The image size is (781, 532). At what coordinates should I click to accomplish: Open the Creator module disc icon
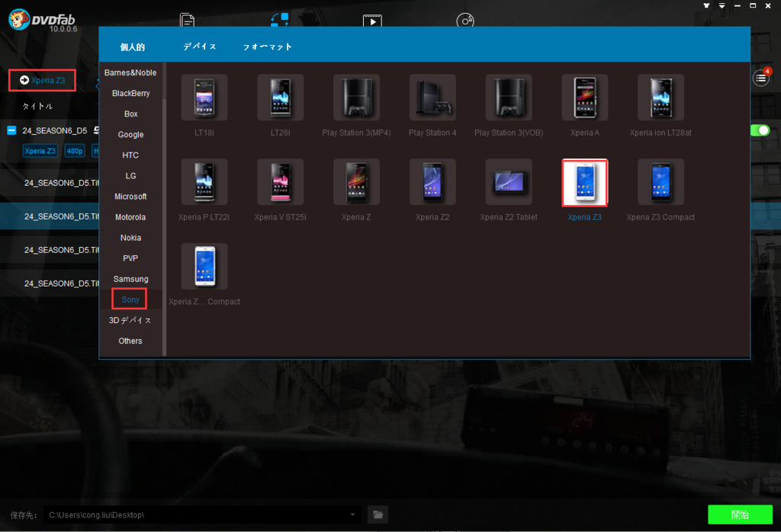click(465, 21)
